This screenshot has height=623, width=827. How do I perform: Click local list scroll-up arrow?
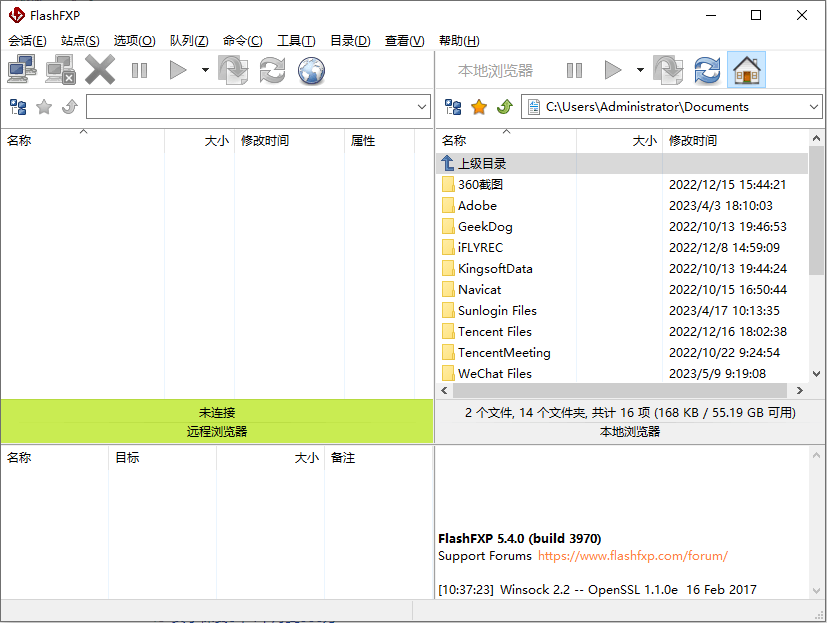(x=816, y=138)
